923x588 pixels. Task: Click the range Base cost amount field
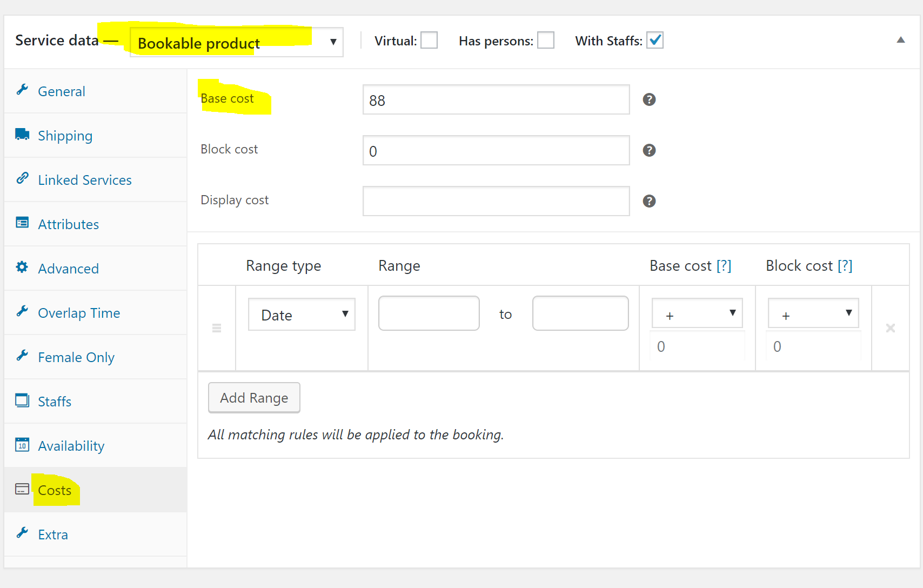[x=697, y=346]
